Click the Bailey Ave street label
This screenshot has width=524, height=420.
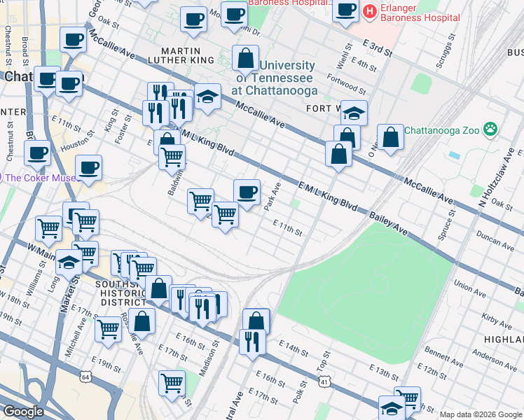(x=388, y=223)
